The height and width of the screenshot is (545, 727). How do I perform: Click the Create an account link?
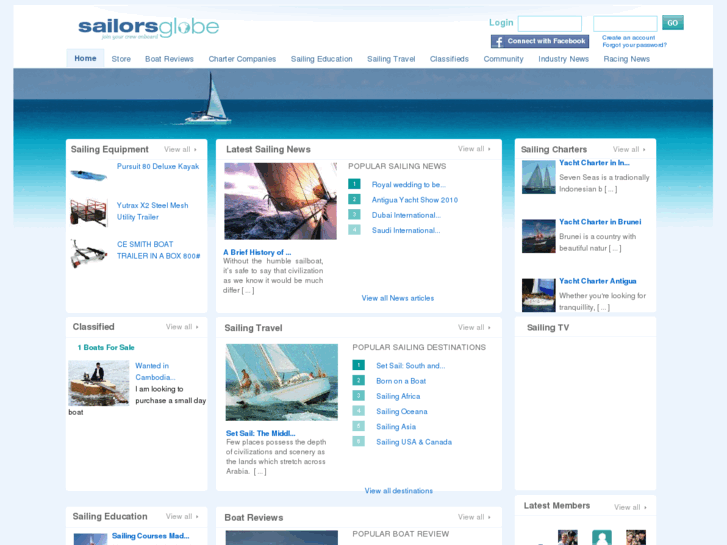tap(628, 38)
